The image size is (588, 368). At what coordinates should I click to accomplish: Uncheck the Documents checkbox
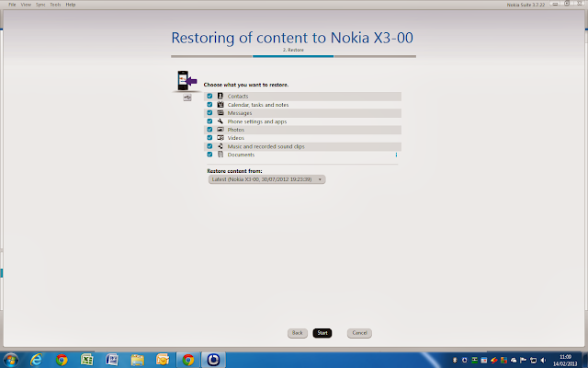[209, 155]
